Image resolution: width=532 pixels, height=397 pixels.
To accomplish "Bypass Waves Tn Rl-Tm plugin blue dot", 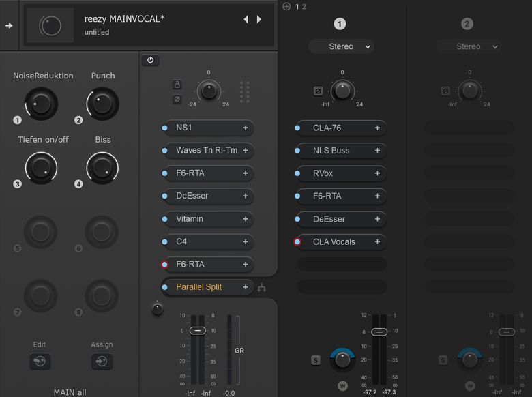I will coord(164,150).
